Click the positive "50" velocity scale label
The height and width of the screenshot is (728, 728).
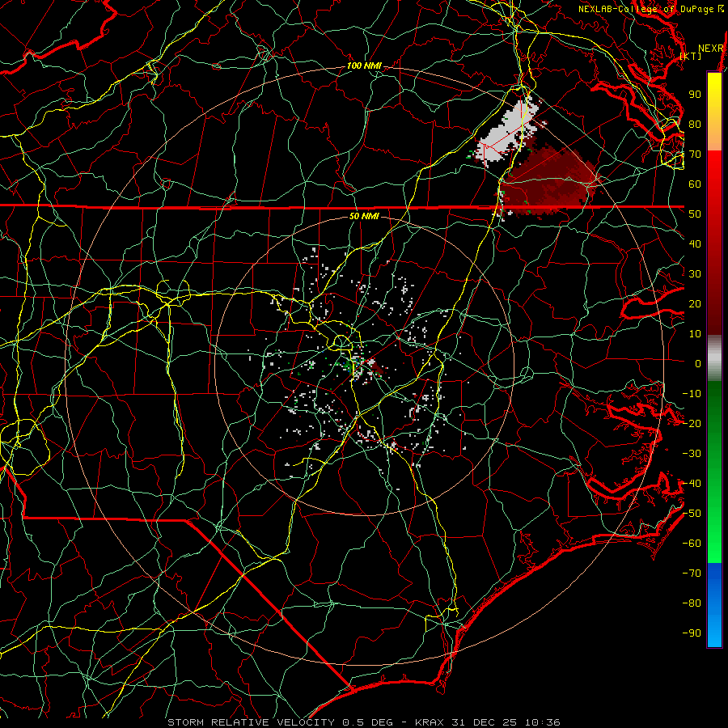pyautogui.click(x=695, y=214)
